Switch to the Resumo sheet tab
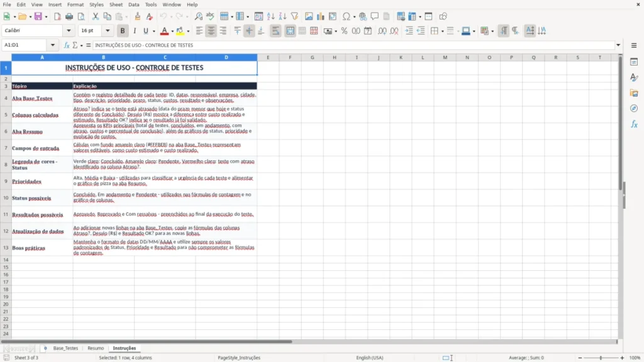Viewport: 644px width, 362px height. tap(96, 348)
